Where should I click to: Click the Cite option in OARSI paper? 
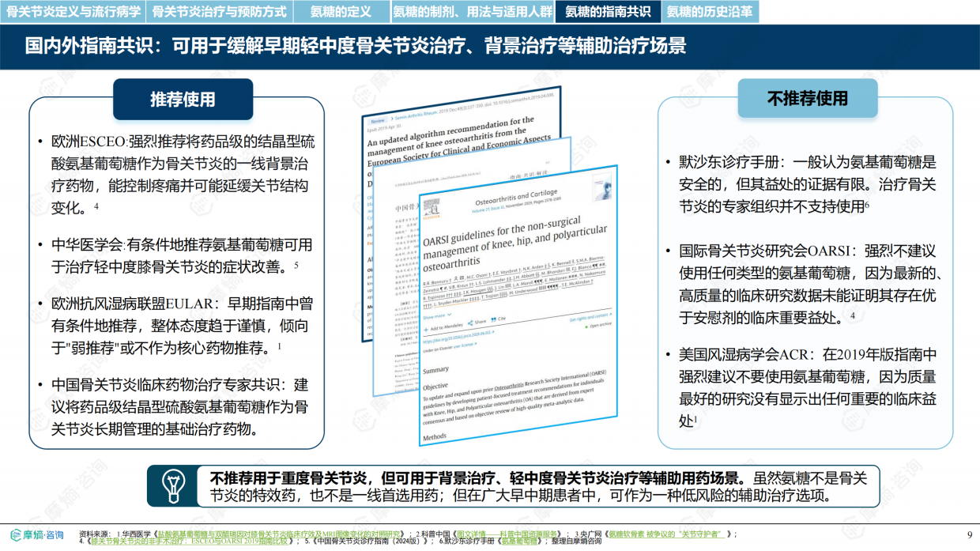coord(500,319)
